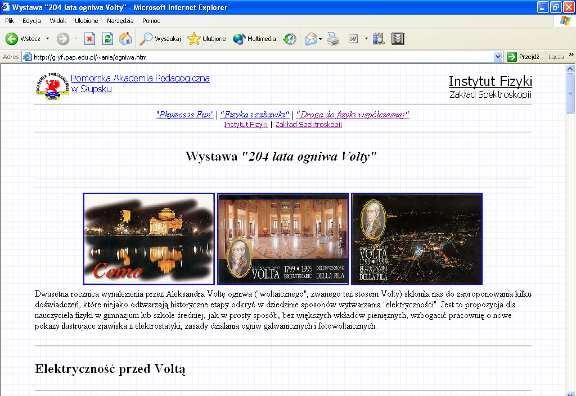
Task: Open the small Zakład Spektroskopii navigation link
Action: pyautogui.click(x=309, y=125)
